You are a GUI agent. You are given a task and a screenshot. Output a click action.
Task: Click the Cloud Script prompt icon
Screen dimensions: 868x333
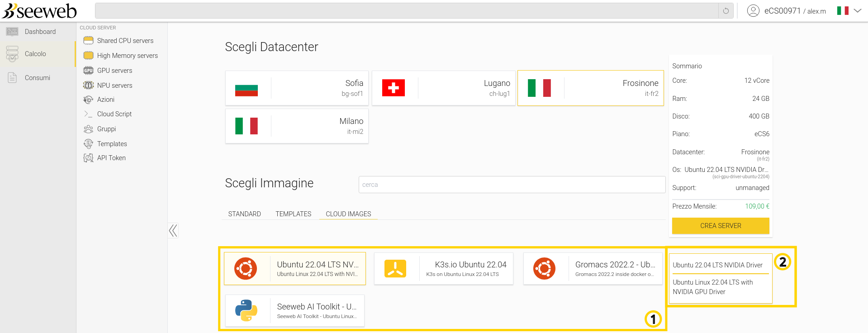click(x=88, y=114)
